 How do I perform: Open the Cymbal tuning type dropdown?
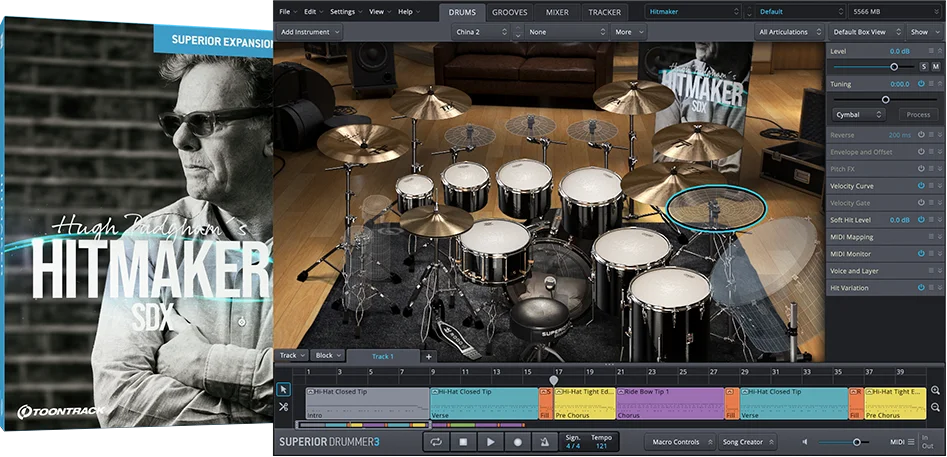click(x=859, y=114)
